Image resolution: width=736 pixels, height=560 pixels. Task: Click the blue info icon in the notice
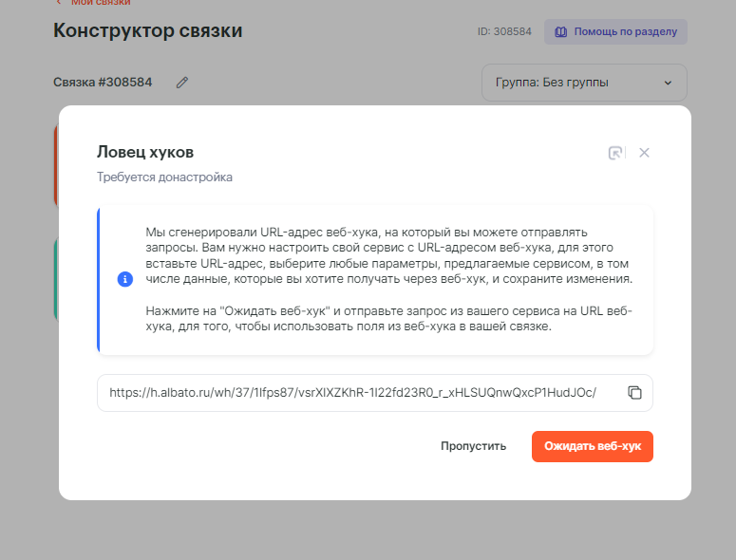click(124, 279)
